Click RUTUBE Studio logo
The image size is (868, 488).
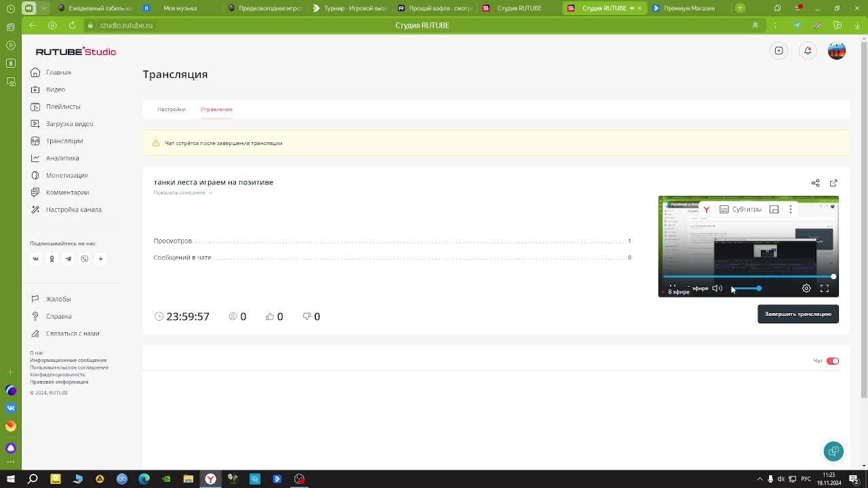76,52
